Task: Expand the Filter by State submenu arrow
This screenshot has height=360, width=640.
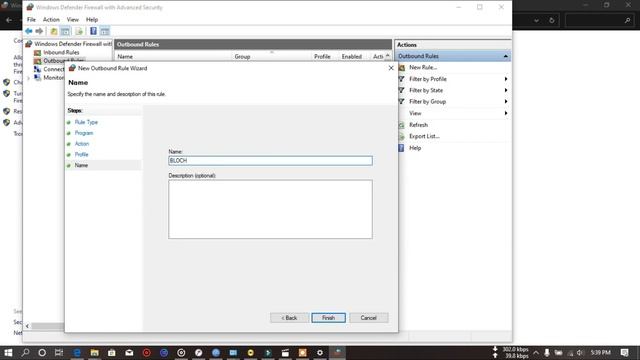Action: pyautogui.click(x=506, y=90)
